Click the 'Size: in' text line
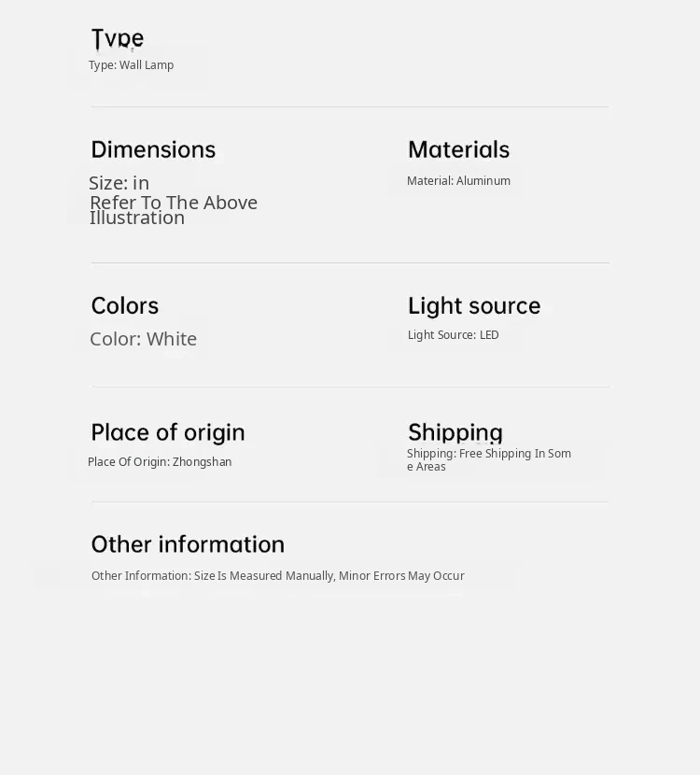Image resolution: width=700 pixels, height=775 pixels. [x=119, y=183]
